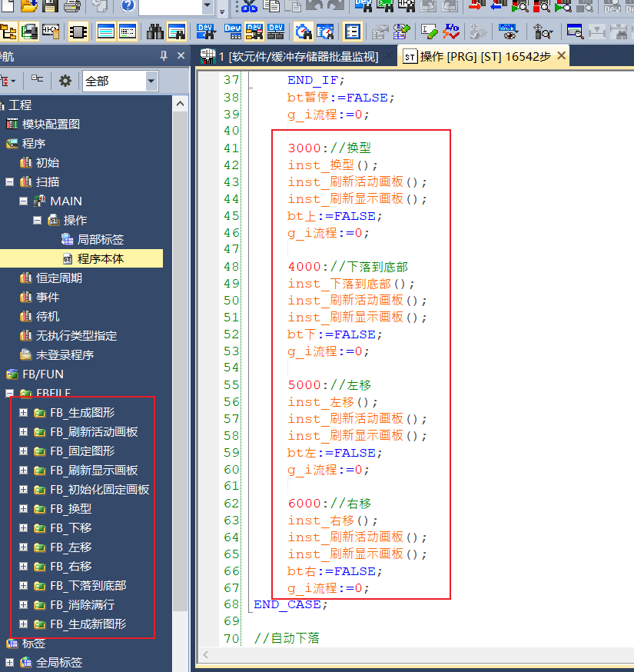Open 模块配置图 in the project tree
Image resolution: width=634 pixels, height=672 pixels.
click(51, 124)
